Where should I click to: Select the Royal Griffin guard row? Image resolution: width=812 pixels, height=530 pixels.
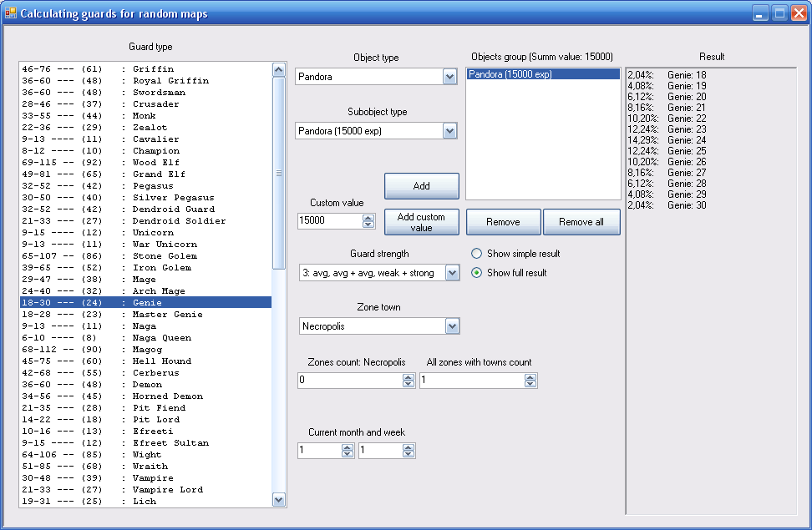[145, 81]
